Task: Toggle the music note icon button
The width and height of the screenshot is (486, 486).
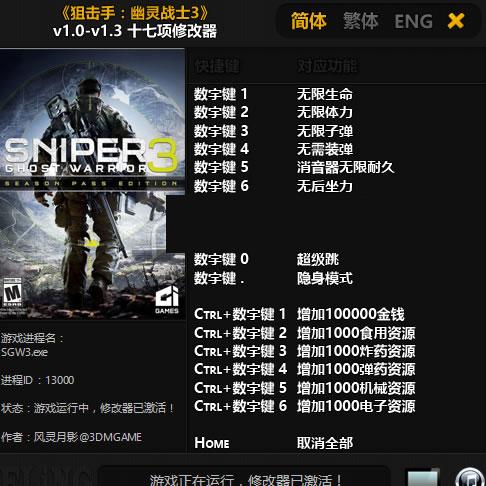Action: coord(470,477)
